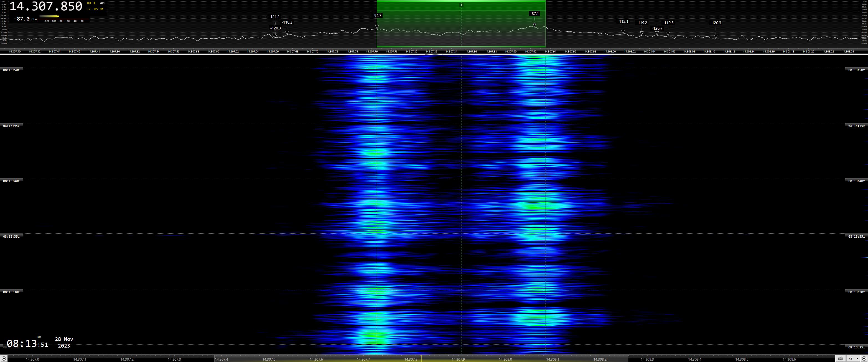Click the 14.307.850 frequency display

(46, 6)
